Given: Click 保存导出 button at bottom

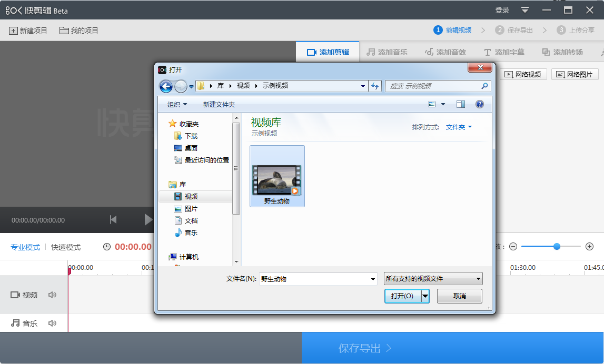Looking at the screenshot, I should pyautogui.click(x=453, y=348).
